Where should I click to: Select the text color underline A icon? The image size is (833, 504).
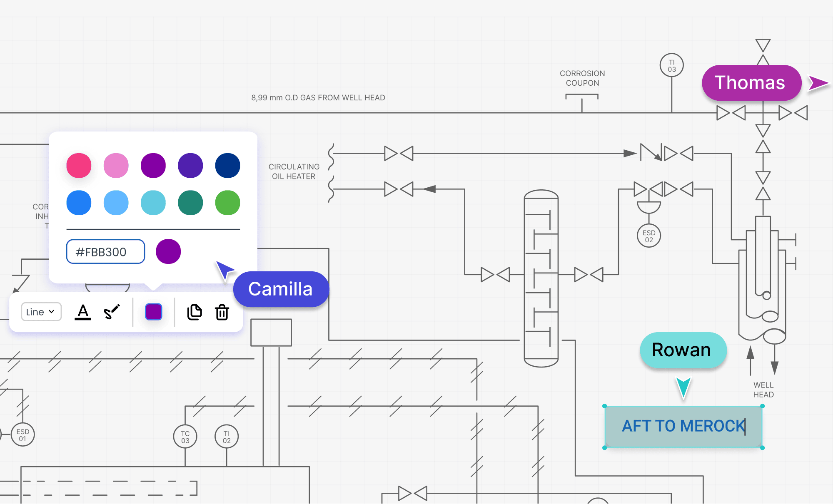point(82,312)
